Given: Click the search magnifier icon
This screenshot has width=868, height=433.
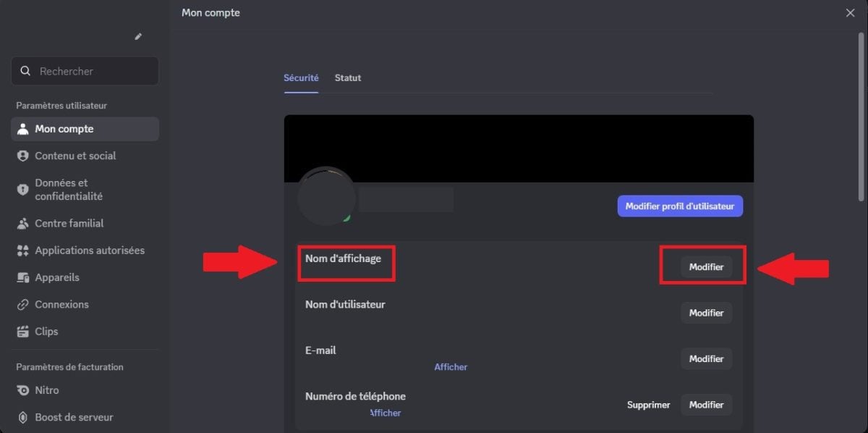Looking at the screenshot, I should pyautogui.click(x=26, y=71).
